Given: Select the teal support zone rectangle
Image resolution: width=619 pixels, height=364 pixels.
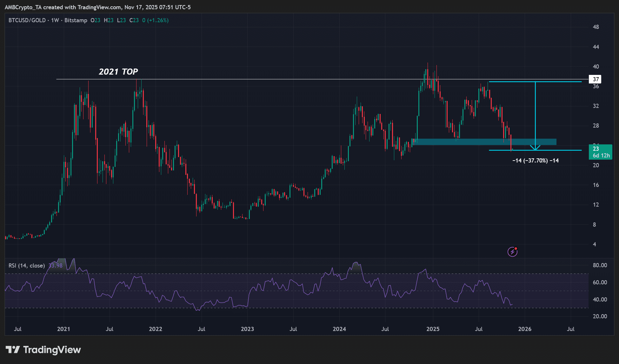Looking at the screenshot, I should point(470,142).
